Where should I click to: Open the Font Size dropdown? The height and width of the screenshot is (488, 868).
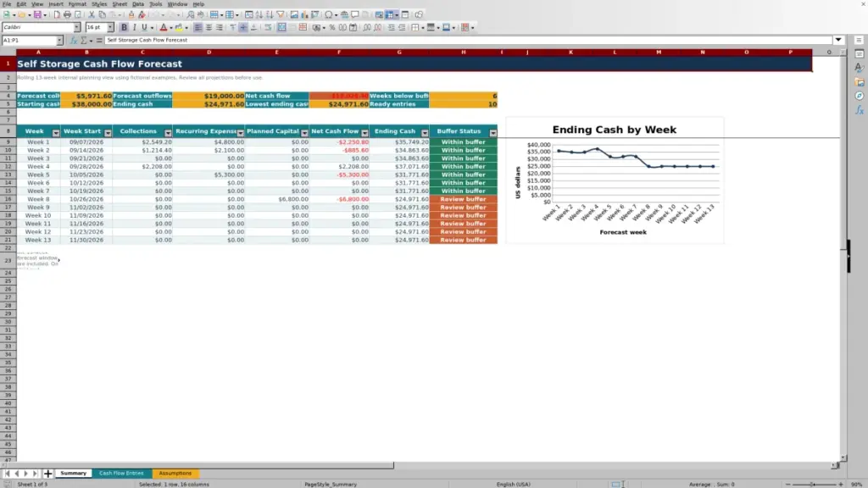coord(110,28)
